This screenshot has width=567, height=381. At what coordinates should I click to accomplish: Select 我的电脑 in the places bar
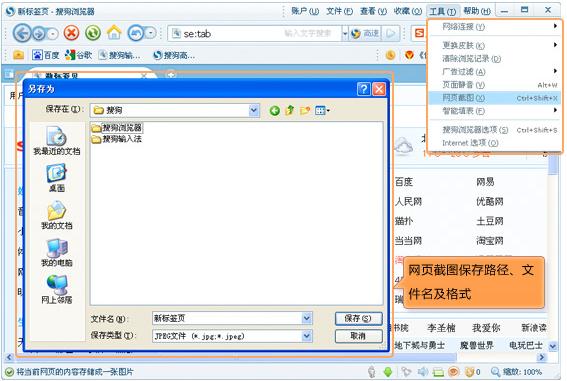56,252
